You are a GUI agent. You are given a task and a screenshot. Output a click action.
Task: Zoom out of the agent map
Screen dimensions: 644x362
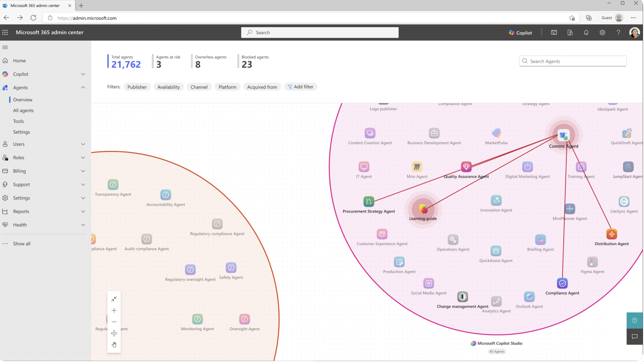point(114,322)
